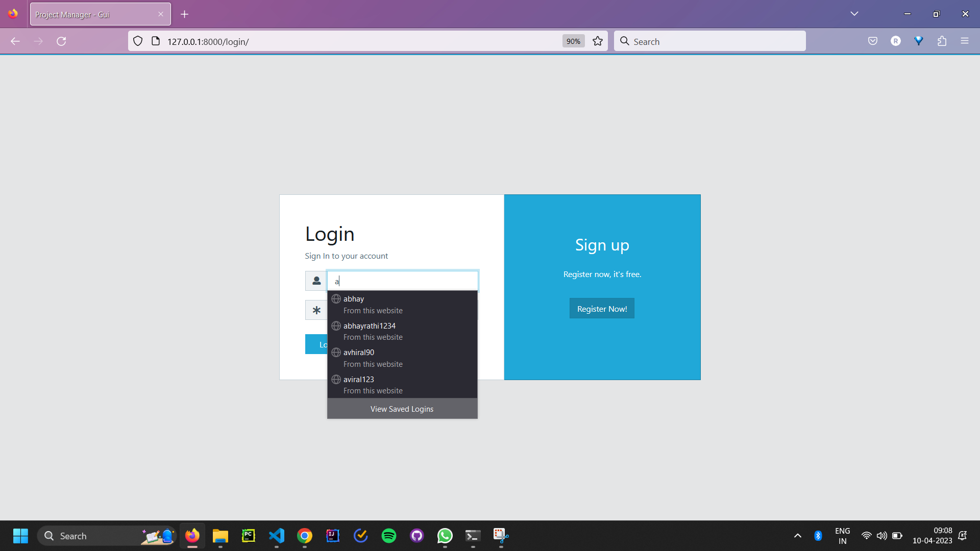Screen dimensions: 980x551
Task: Click the Bluetooth icon in system tray
Action: coord(818,536)
